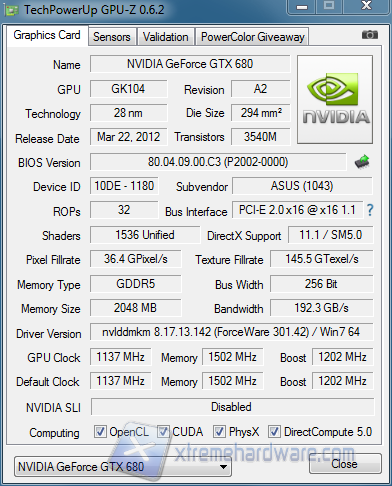Screen dimensions: 392x486
Task: Click the BIOS Version field 80.04.09.00.C3
Action: (x=218, y=162)
